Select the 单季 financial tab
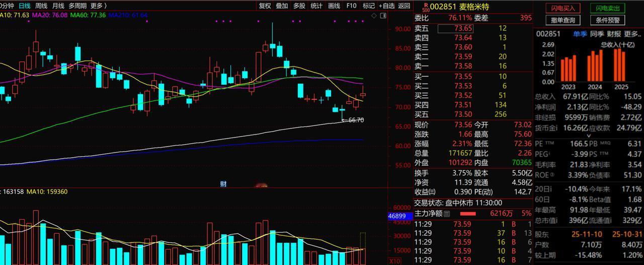The image size is (644, 265). [x=580, y=34]
